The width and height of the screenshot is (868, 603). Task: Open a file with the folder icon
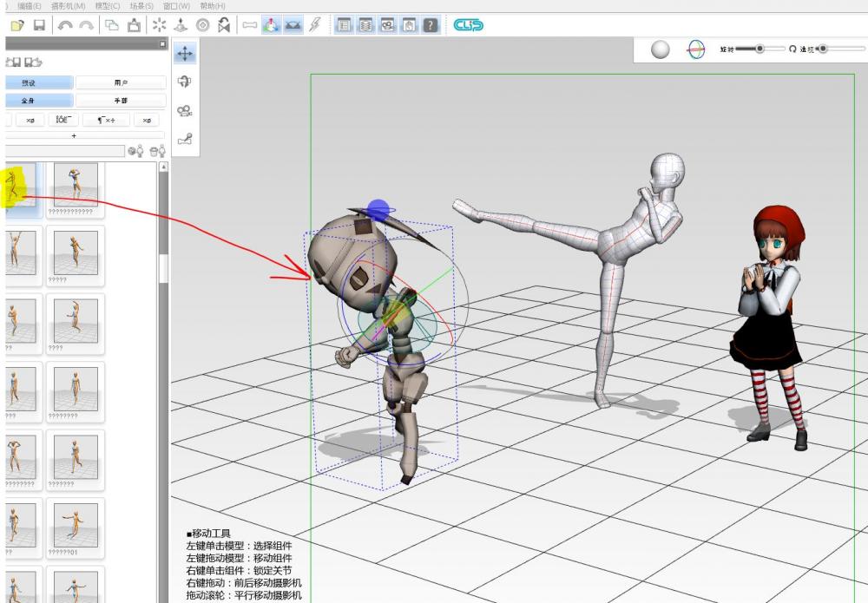coord(17,25)
